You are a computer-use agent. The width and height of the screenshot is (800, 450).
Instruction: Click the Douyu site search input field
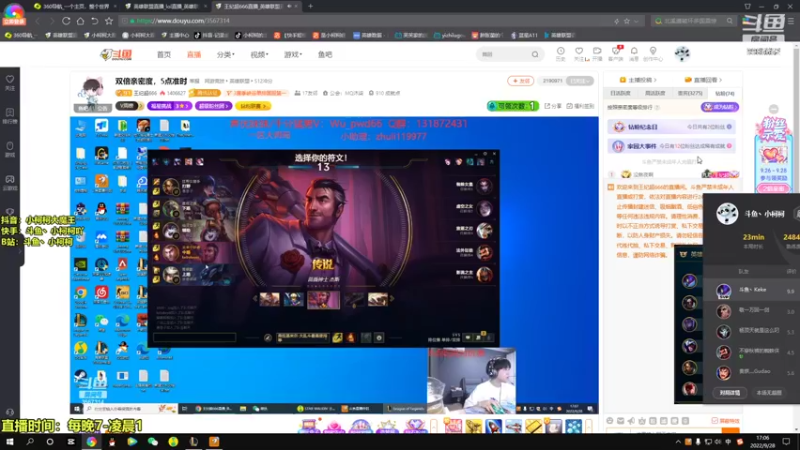click(504, 54)
